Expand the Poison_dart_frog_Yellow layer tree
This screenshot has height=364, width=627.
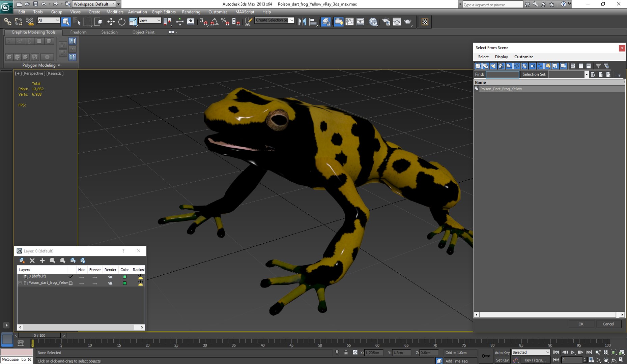tap(20, 283)
